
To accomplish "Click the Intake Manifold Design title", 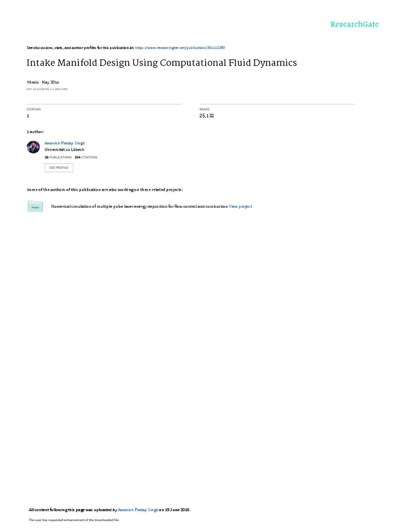I will pos(162,63).
